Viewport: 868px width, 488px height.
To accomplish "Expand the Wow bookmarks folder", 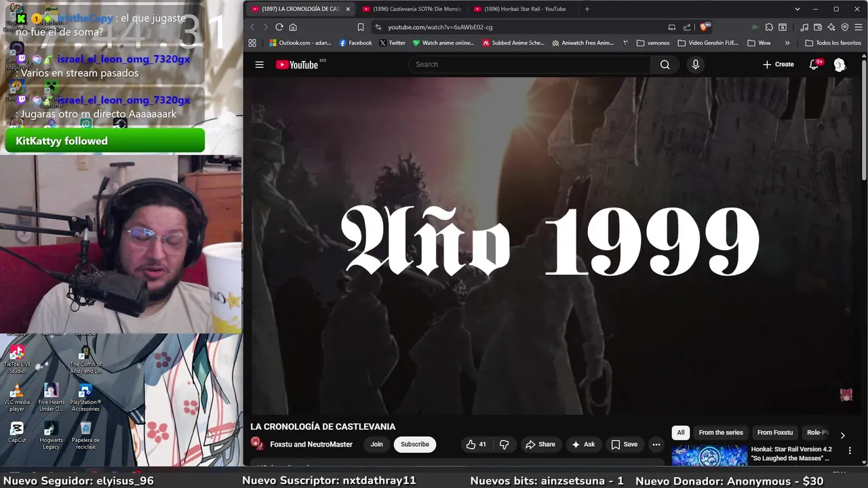I will [x=759, y=43].
